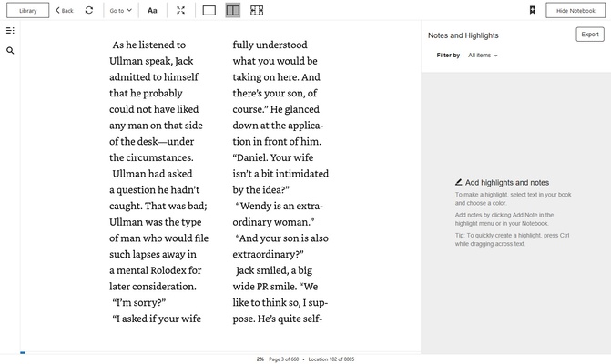Go back with the Back button
Viewport: 611px width, 364px height.
[x=65, y=11]
